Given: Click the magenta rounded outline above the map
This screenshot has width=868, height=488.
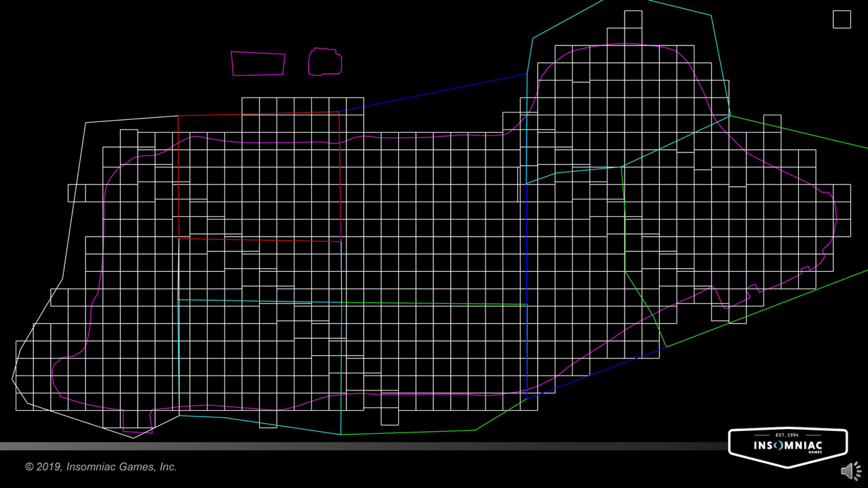Looking at the screenshot, I should (x=325, y=62).
